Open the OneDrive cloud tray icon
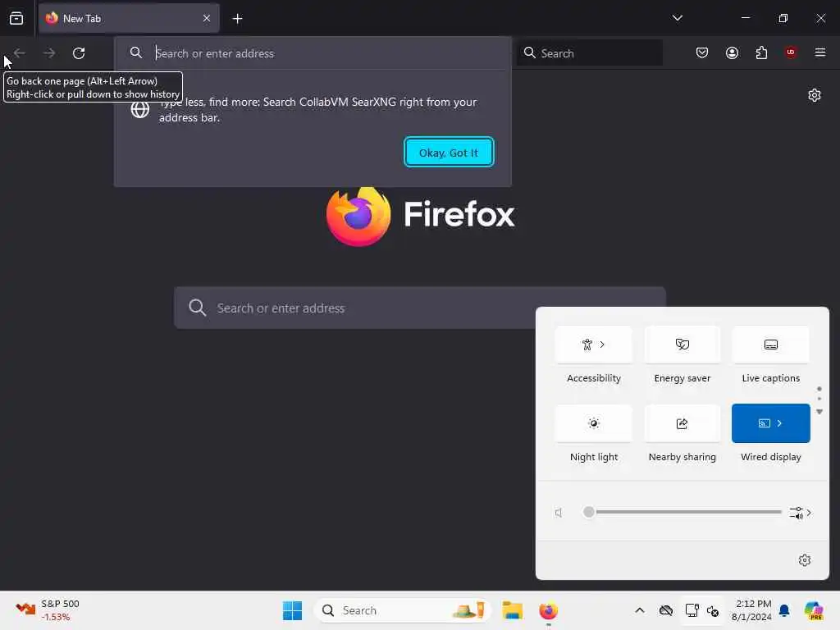The height and width of the screenshot is (630, 840). (x=666, y=610)
